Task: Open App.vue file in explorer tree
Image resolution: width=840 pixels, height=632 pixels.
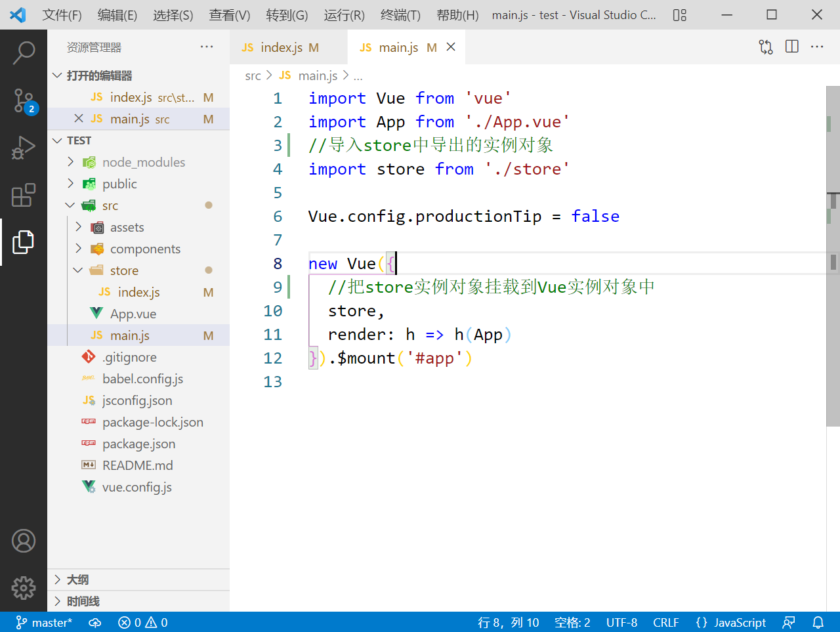Action: click(133, 314)
